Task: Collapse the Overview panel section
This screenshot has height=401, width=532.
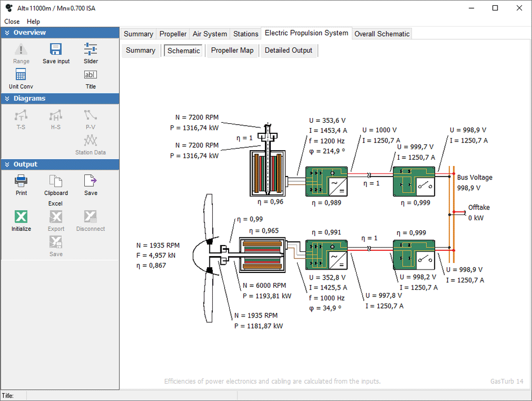Action: [7, 33]
